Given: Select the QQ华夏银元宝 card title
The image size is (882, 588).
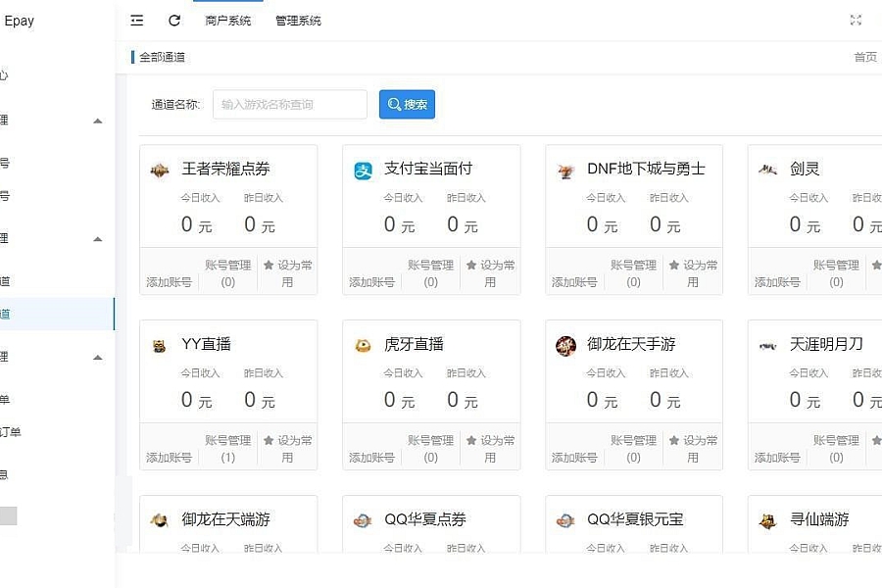Looking at the screenshot, I should [x=635, y=519].
